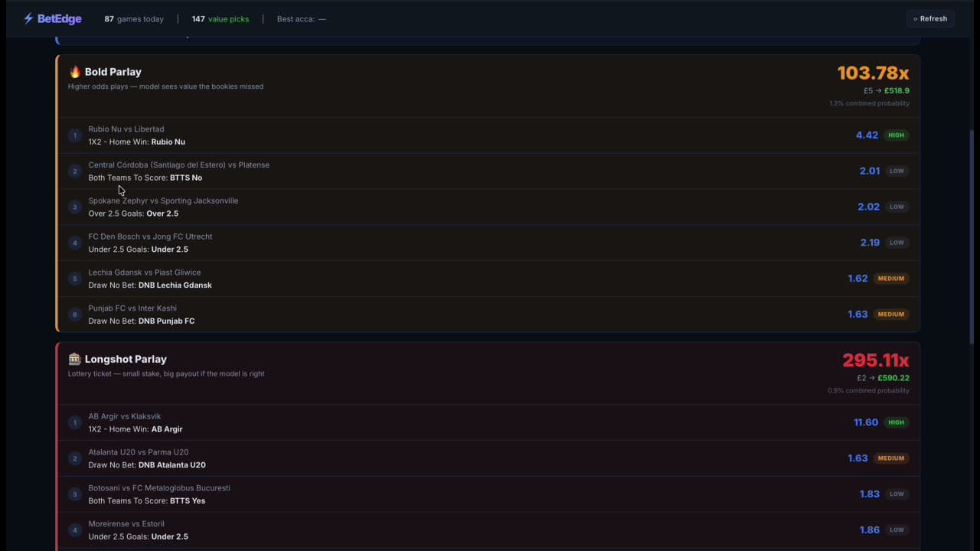The image size is (980, 551).
Task: Open the 'Rubio Nu vs Libertad' match
Action: tap(126, 129)
